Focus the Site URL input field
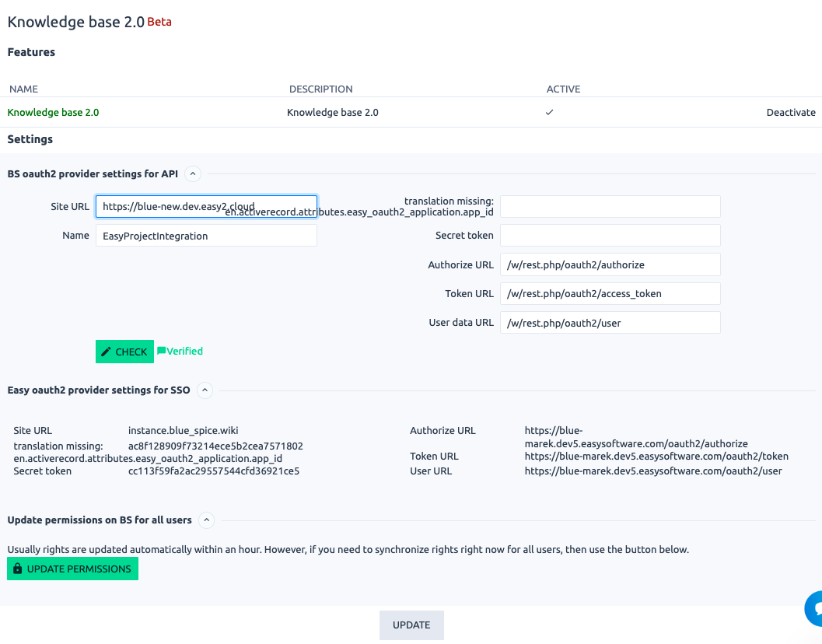Image resolution: width=822 pixels, height=644 pixels. [x=206, y=205]
